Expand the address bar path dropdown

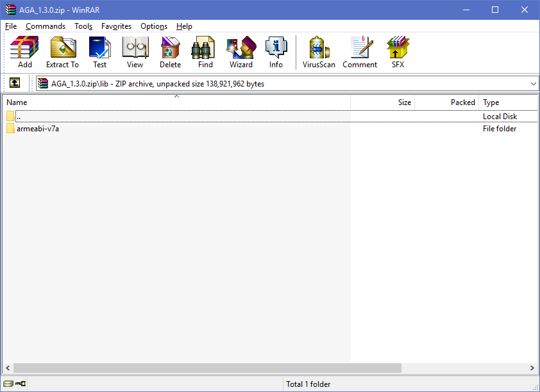click(x=533, y=83)
